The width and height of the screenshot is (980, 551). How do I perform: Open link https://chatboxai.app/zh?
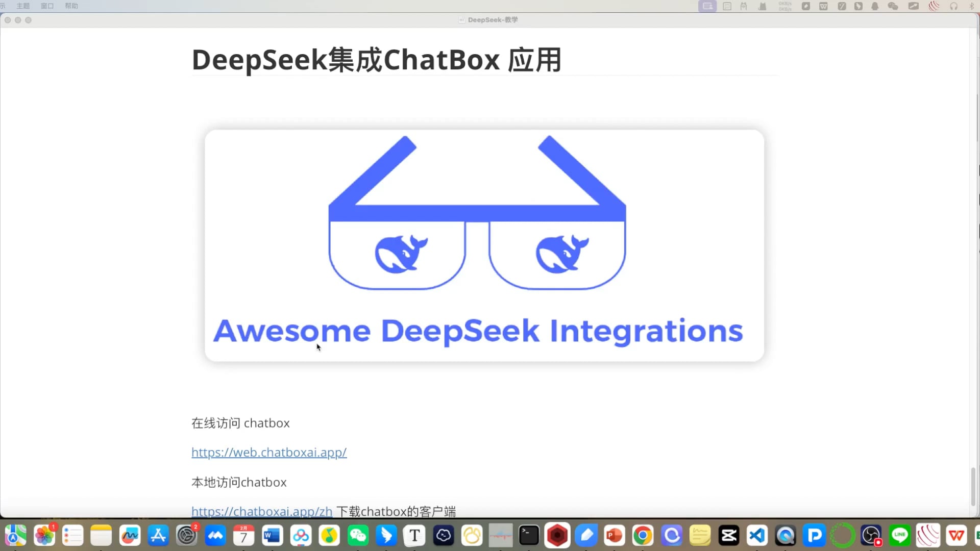pyautogui.click(x=261, y=511)
